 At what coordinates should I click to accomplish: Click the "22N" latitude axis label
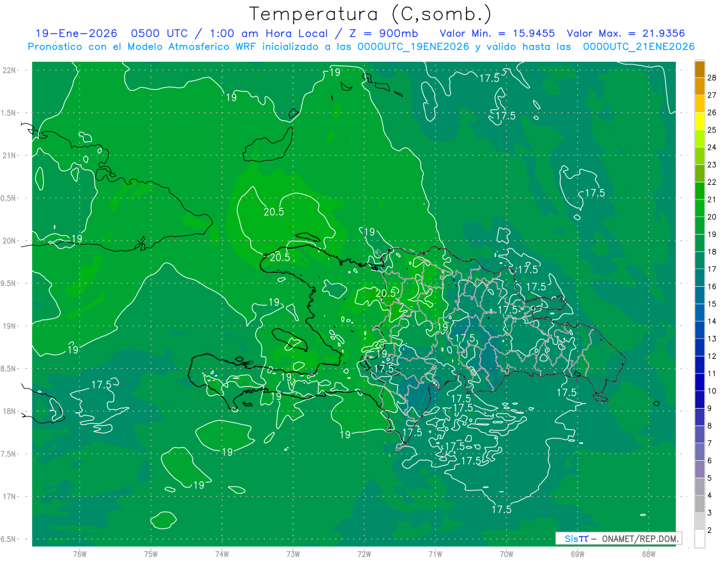tap(10, 70)
